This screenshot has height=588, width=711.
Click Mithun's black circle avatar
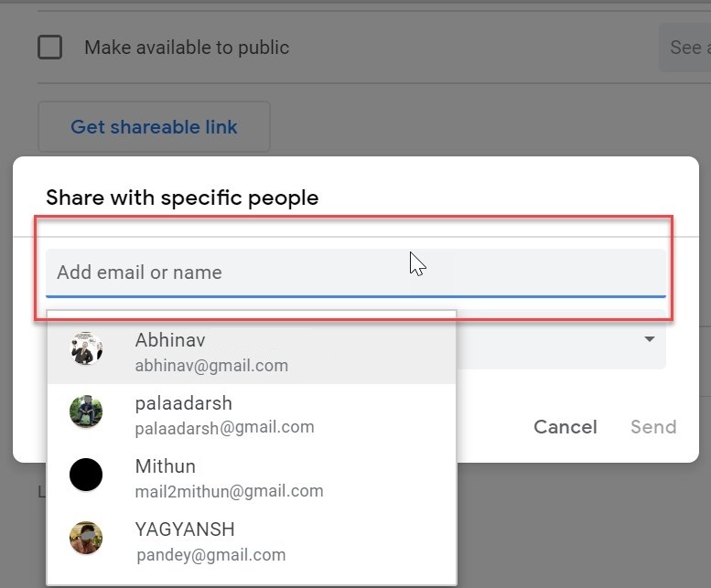point(86,475)
